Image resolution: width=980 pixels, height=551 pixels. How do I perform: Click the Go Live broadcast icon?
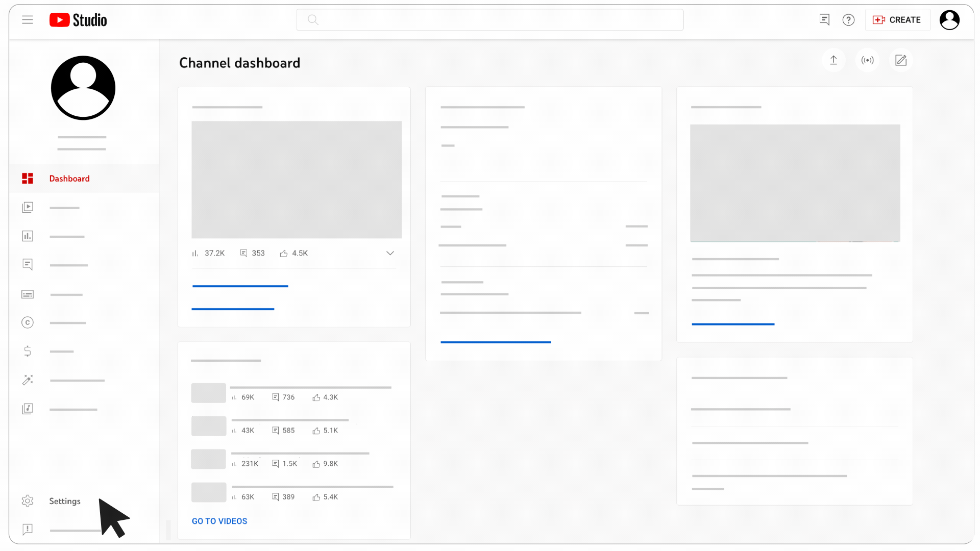[x=868, y=60]
